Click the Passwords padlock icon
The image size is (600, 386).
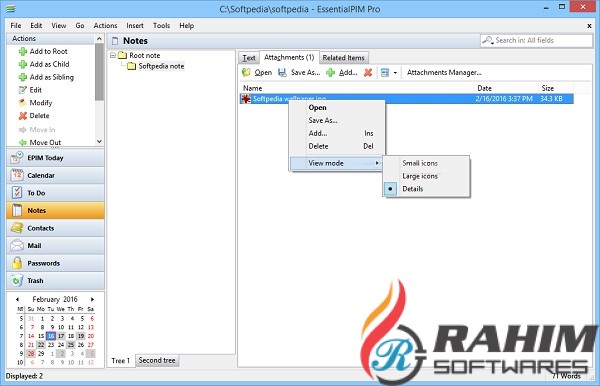[17, 263]
